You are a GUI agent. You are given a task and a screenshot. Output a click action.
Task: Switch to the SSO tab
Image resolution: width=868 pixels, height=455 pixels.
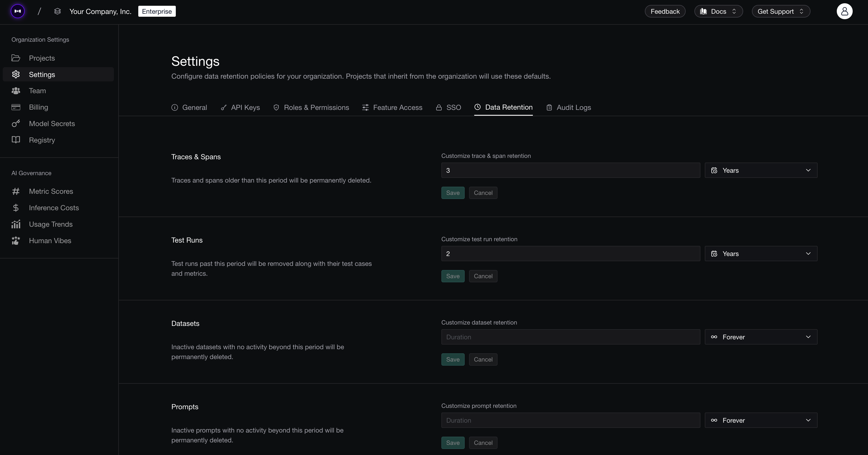pyautogui.click(x=448, y=107)
